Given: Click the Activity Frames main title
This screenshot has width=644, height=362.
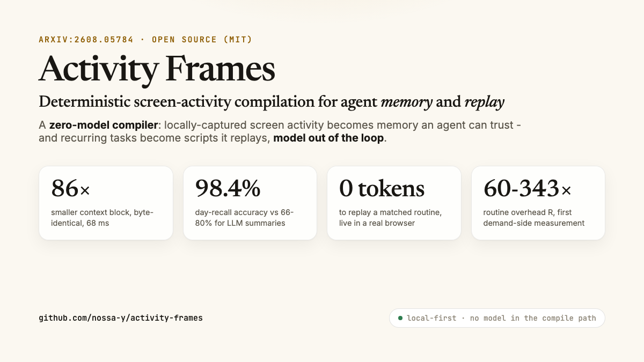Looking at the screenshot, I should [x=157, y=69].
